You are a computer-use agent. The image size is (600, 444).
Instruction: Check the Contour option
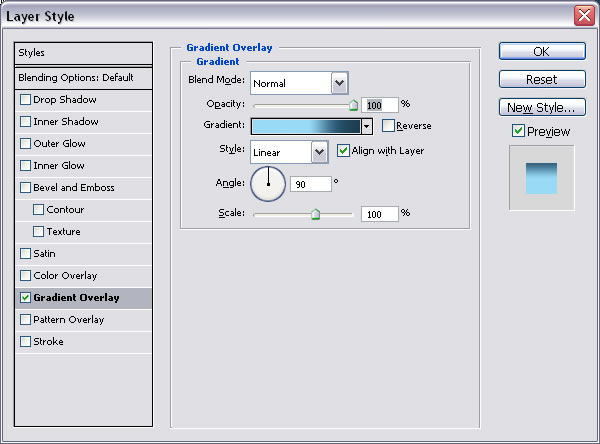[x=38, y=210]
